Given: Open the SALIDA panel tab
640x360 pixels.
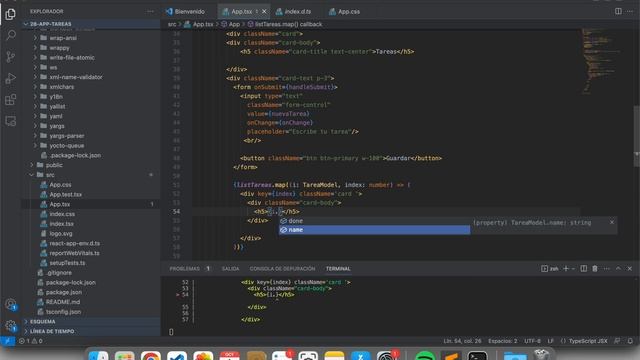Looking at the screenshot, I should (x=231, y=269).
